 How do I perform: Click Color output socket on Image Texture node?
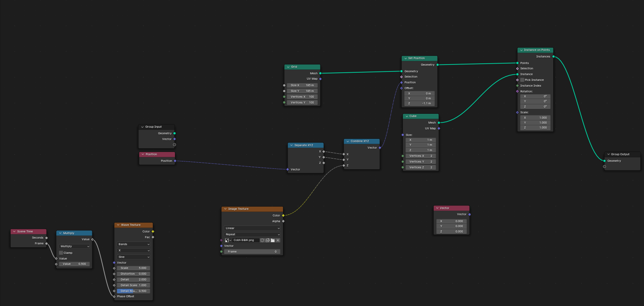click(x=283, y=215)
